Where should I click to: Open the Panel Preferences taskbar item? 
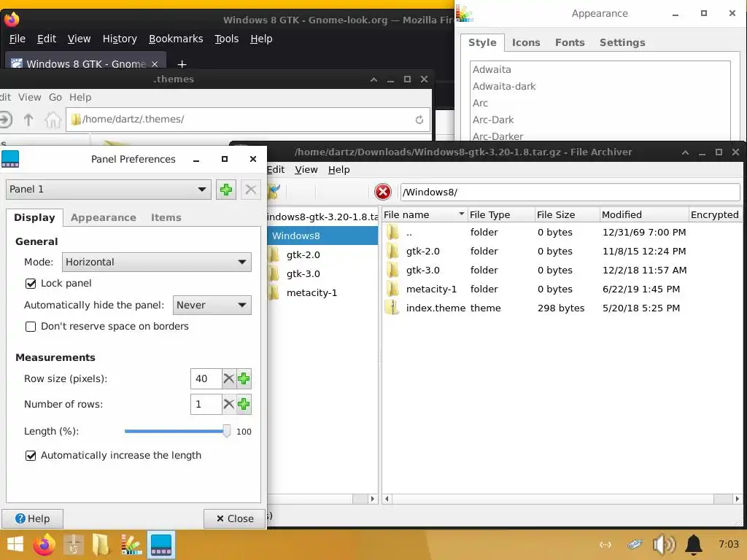[x=161, y=545]
